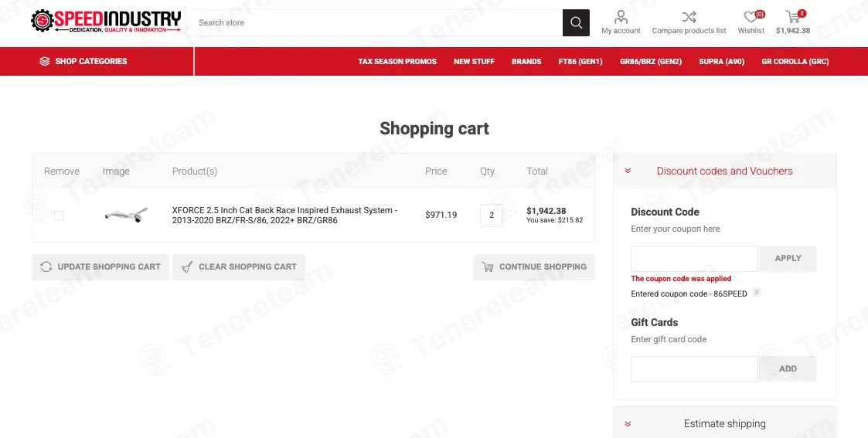The image size is (868, 438).
Task: Select GR86/BRZ (GEN2) in navigation
Action: click(651, 61)
